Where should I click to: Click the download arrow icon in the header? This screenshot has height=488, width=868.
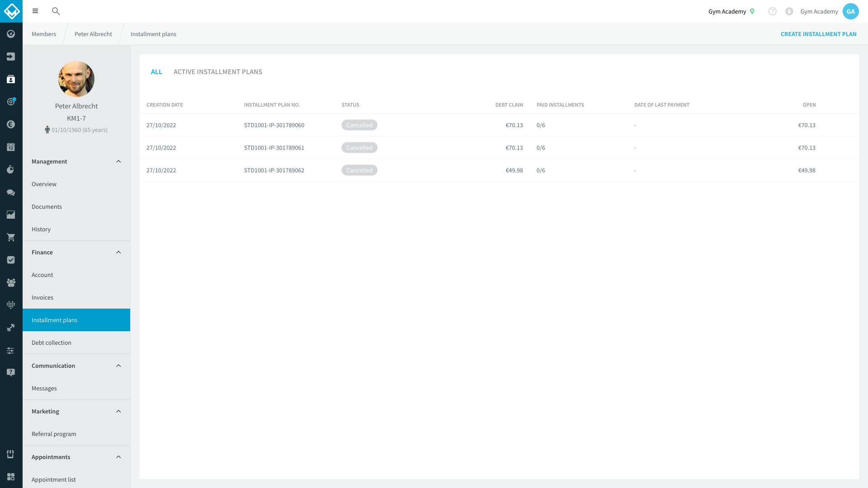[x=789, y=11]
